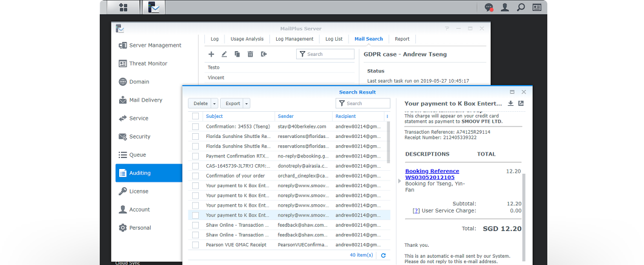This screenshot has width=644, height=265.
Task: Switch to the Log Management tab
Action: coord(294,39)
